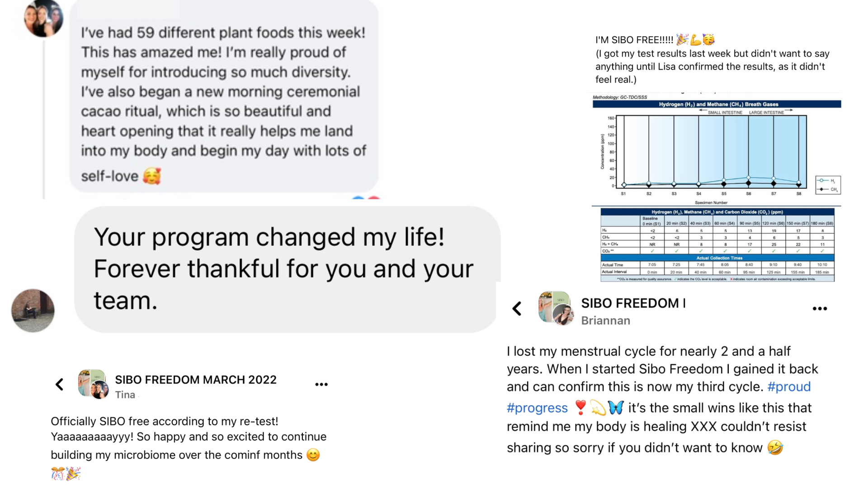Screen dimensions: 868x488
Task: Click the H2 CH4 chart legend box
Action: point(828,185)
